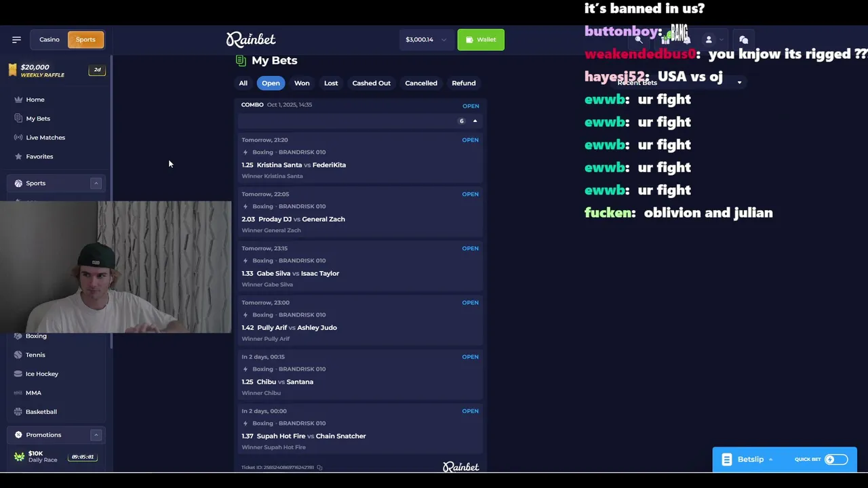Click the Daily Race 09:05:01 timer
868x488 pixels.
click(83, 457)
